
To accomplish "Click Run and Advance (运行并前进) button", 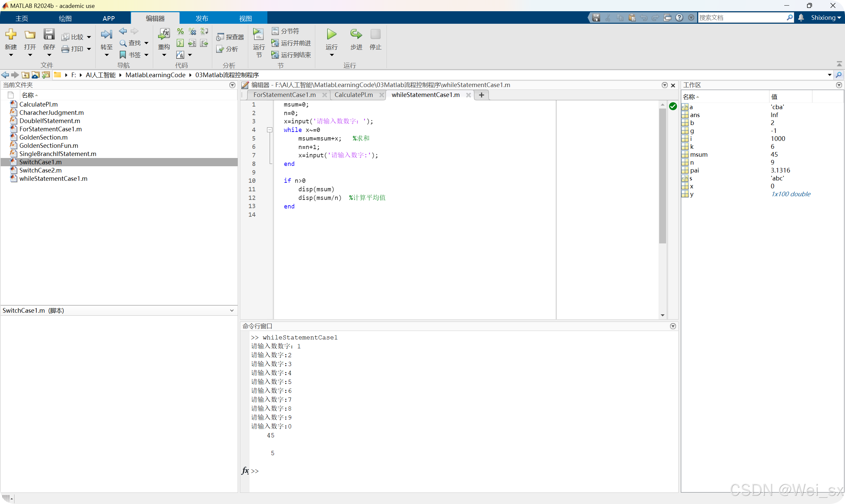I will (x=291, y=43).
